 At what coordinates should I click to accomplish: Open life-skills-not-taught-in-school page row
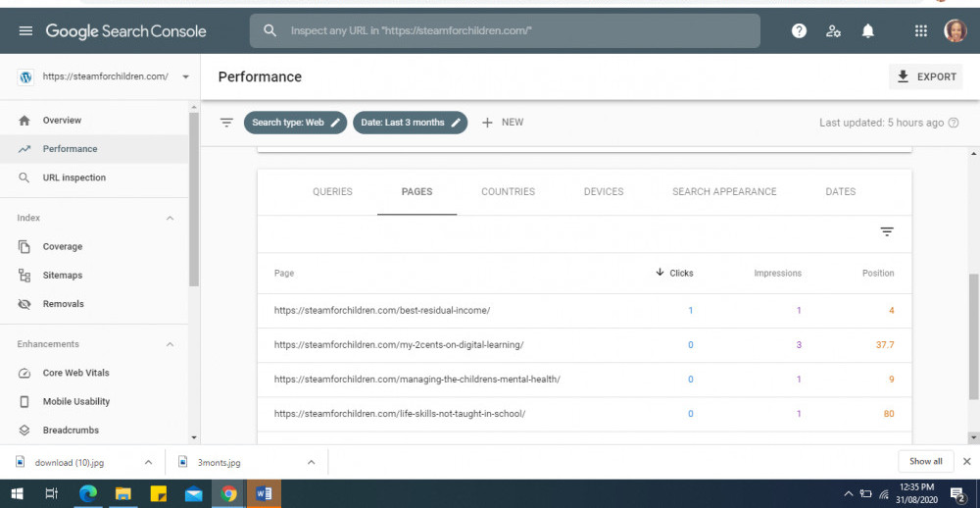click(x=584, y=414)
